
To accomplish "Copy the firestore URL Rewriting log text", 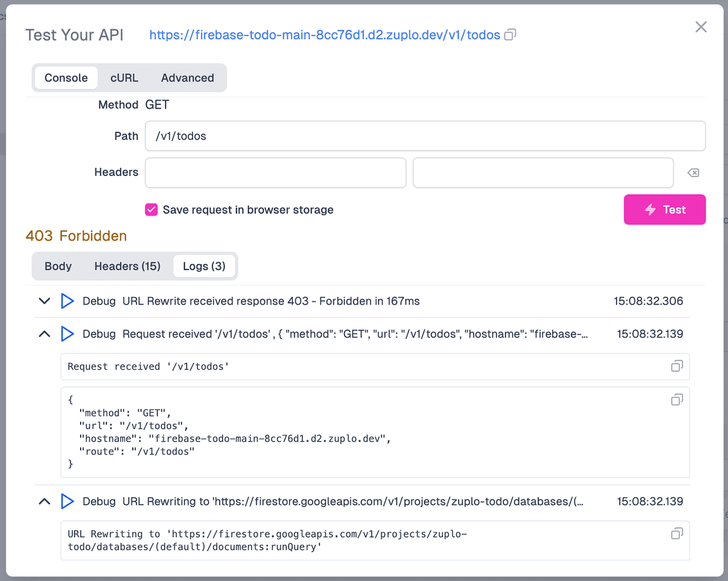I will click(676, 533).
